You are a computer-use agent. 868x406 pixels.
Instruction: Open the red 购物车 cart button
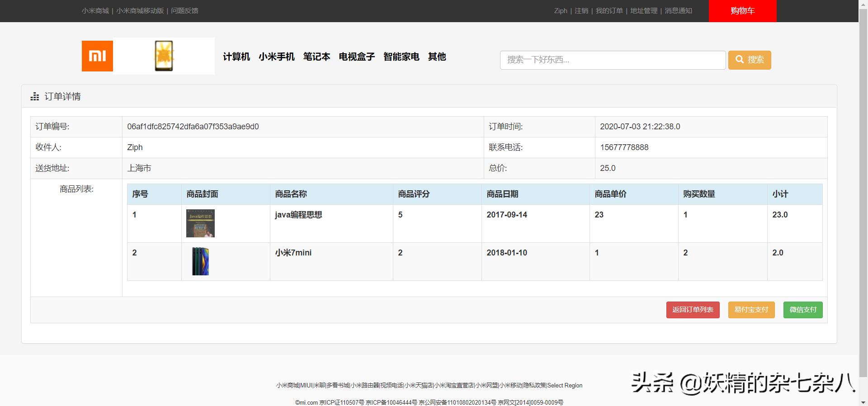point(742,11)
